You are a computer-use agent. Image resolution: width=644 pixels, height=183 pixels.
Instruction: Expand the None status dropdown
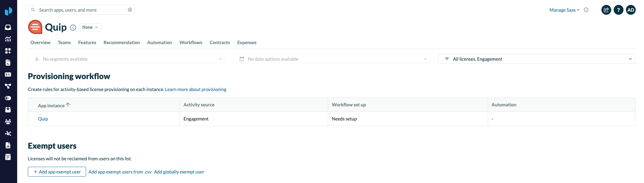pyautogui.click(x=90, y=27)
